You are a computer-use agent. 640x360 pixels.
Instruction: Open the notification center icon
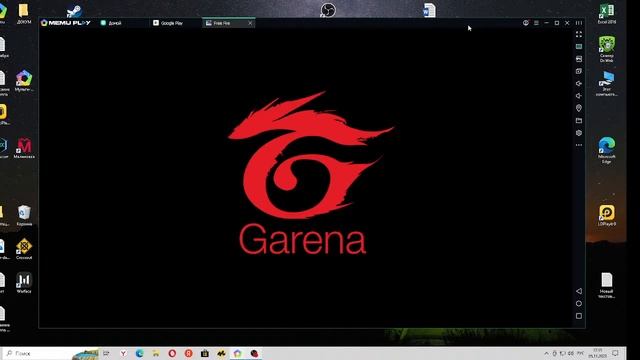pos(616,353)
